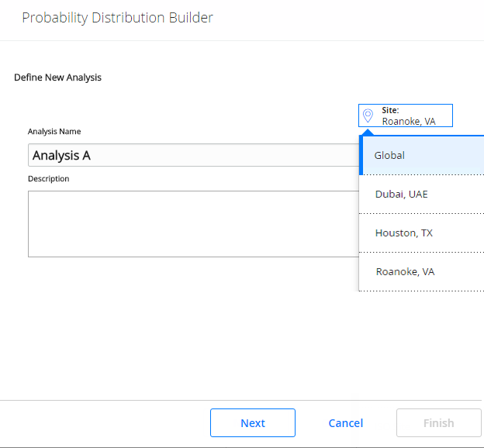The width and height of the screenshot is (484, 448).
Task: Open the Site: Roanoke, VA dropdown
Action: click(x=406, y=115)
